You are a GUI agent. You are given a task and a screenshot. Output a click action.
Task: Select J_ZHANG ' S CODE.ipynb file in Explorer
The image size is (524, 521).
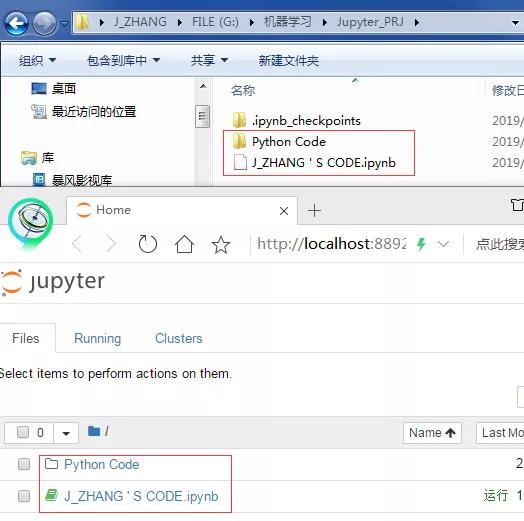point(314,162)
